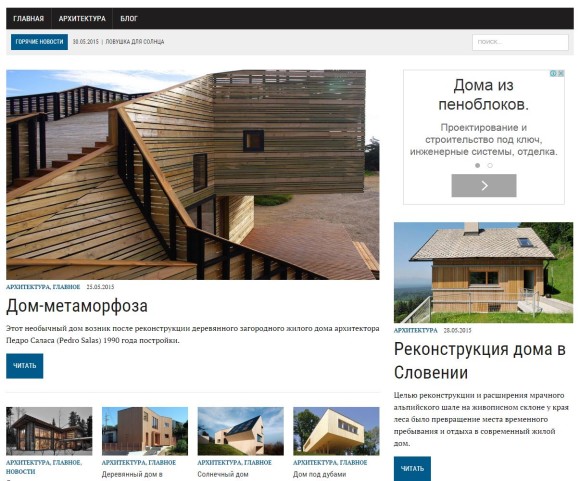The width and height of the screenshot is (580, 481).
Task: Select the second ad carousel dot
Action: (490, 165)
